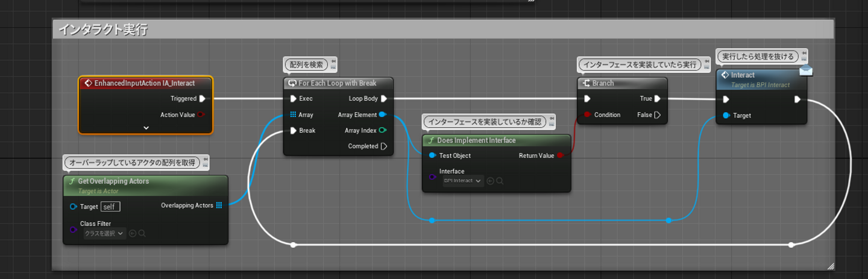Click the Triggered exec pin on EnhancedInputAction IA_Interact
This screenshot has height=279, width=868.
(203, 99)
